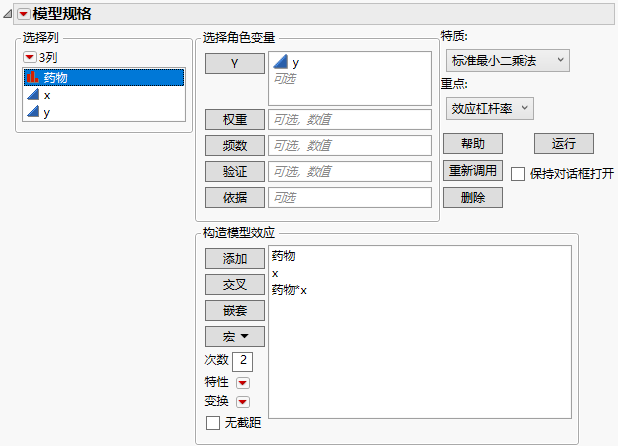The image size is (618, 446).
Task: Click the 重新调用 button
Action: (473, 171)
